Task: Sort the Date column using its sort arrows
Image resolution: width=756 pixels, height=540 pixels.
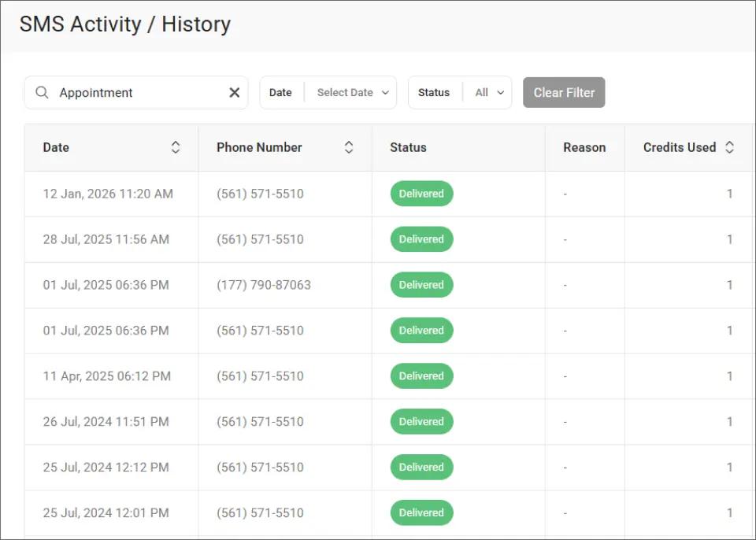Action: tap(176, 147)
